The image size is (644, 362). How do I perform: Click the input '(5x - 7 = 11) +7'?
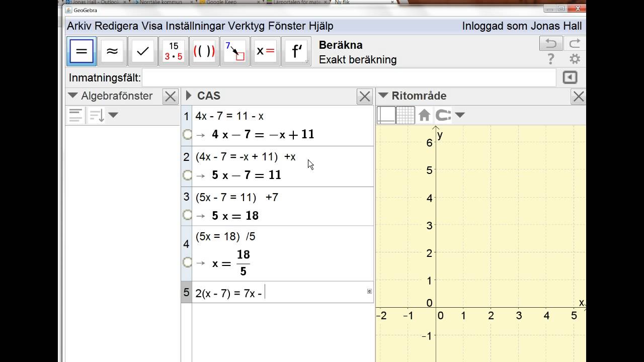[x=237, y=197]
